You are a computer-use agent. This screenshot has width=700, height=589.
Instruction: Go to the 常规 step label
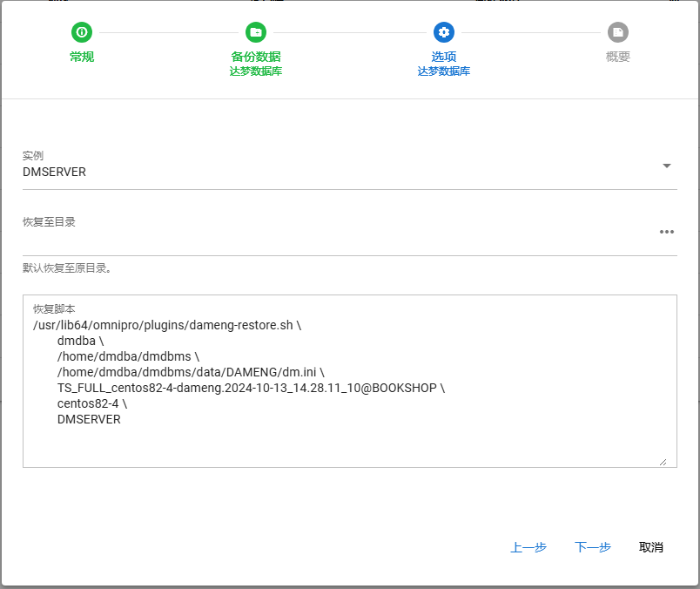82,57
